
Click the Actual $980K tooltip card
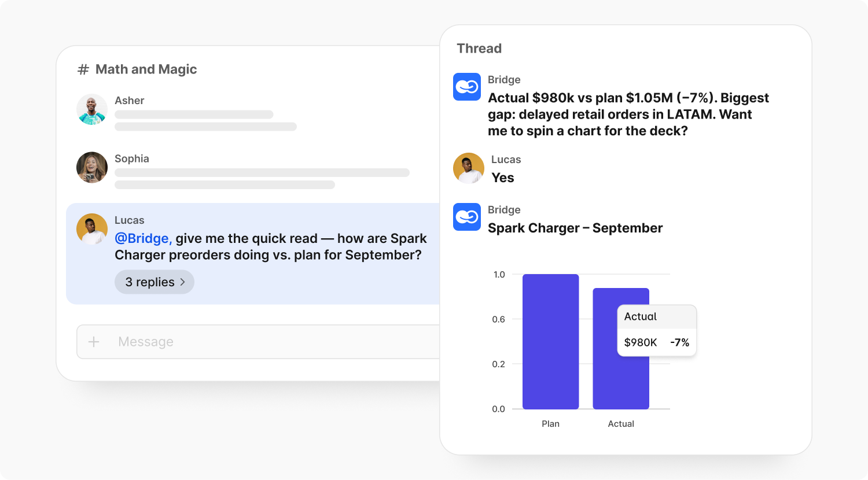(x=657, y=330)
